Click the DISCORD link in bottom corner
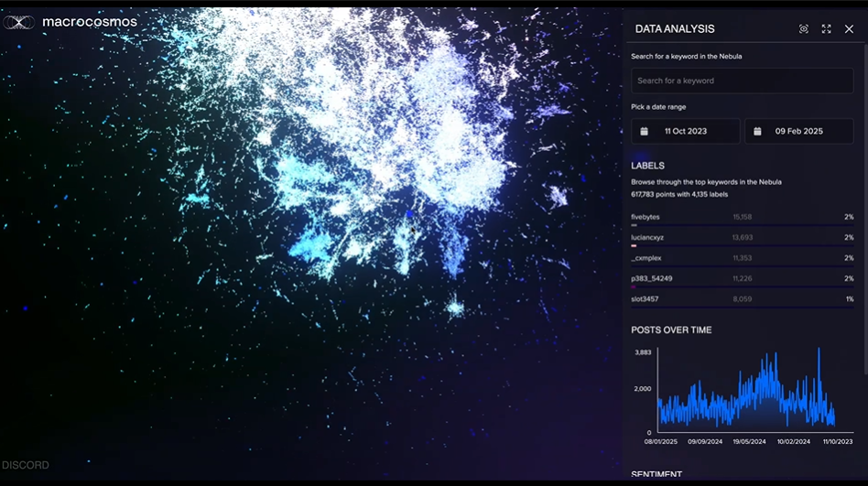 coord(25,465)
